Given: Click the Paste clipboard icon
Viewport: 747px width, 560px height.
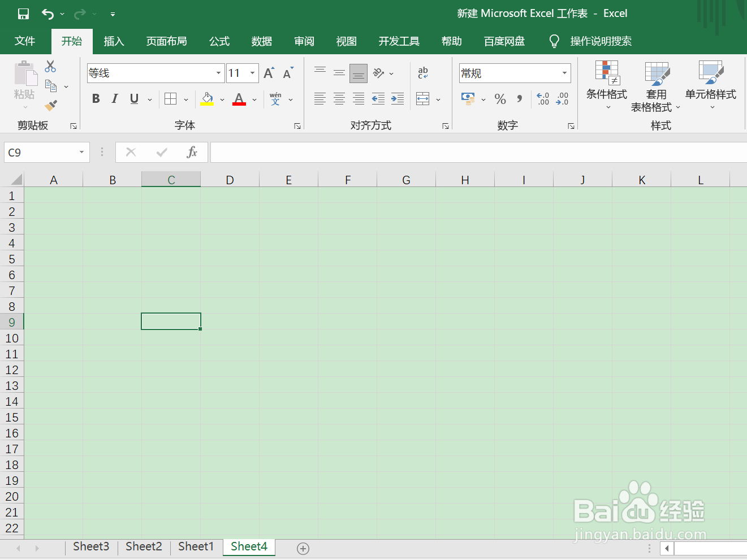Looking at the screenshot, I should 25,74.
